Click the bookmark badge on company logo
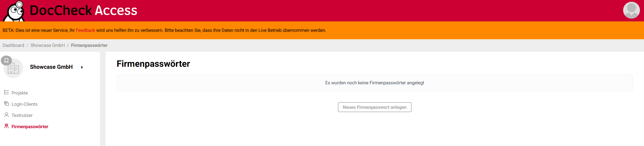 (x=6, y=61)
